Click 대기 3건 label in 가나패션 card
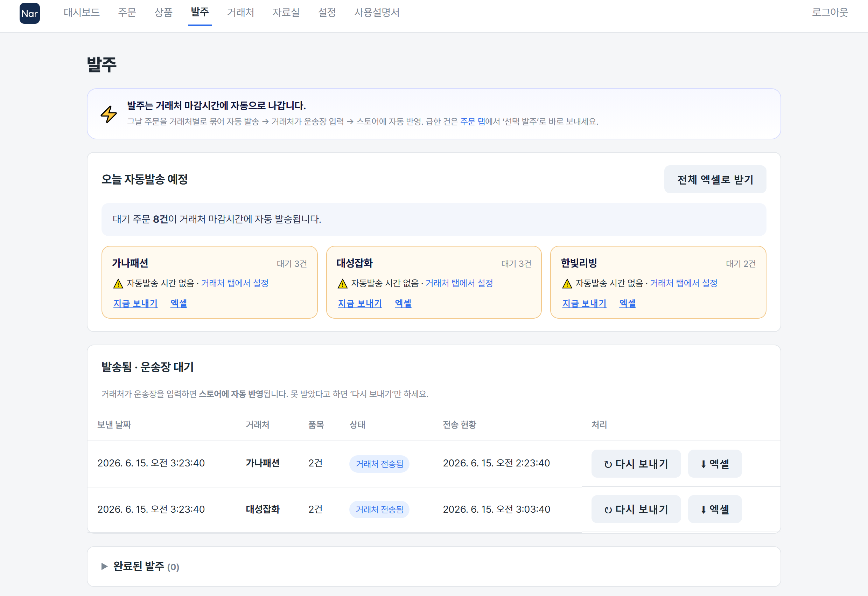868x596 pixels. pyautogui.click(x=292, y=263)
